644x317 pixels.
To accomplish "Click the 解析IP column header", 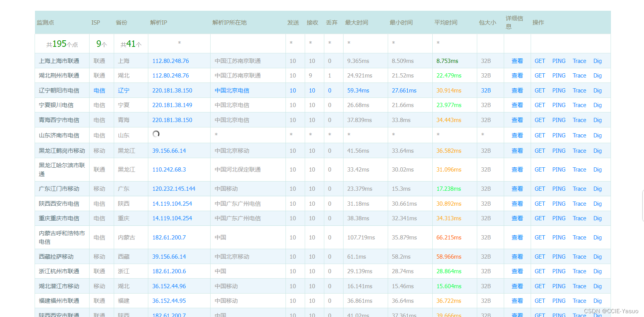I will (x=158, y=23).
